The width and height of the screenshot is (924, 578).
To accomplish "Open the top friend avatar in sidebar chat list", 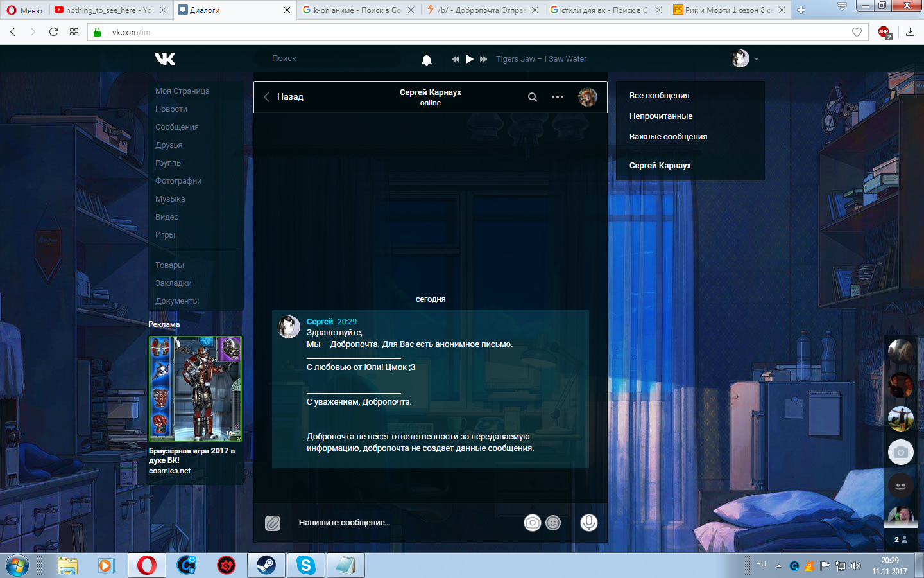I will point(901,352).
